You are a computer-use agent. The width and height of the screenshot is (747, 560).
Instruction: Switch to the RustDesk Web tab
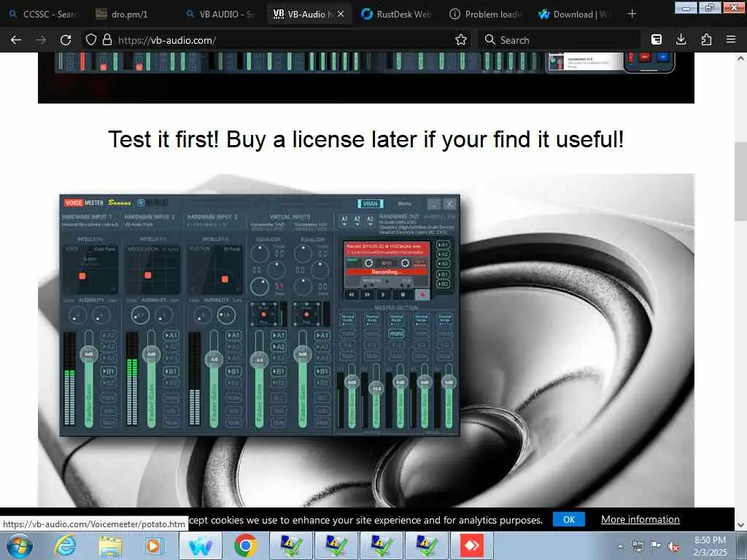point(396,15)
